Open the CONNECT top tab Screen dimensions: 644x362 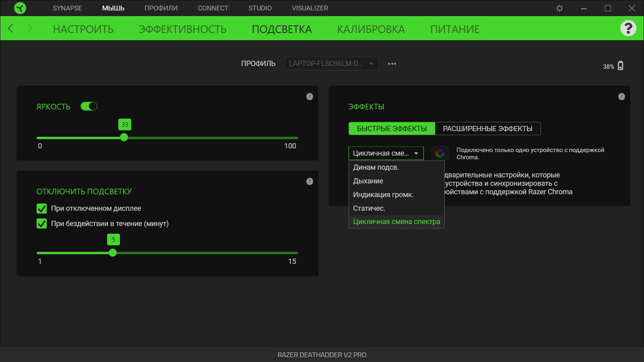coord(213,8)
